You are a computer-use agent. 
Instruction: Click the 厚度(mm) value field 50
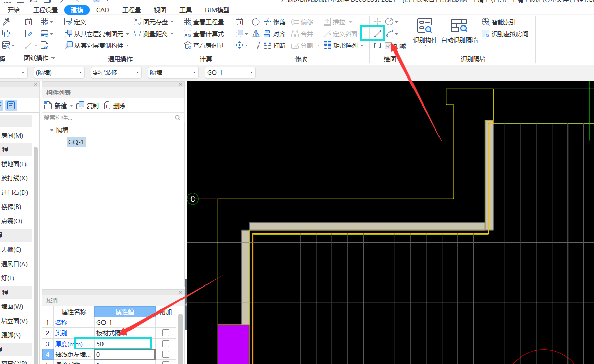click(x=124, y=344)
